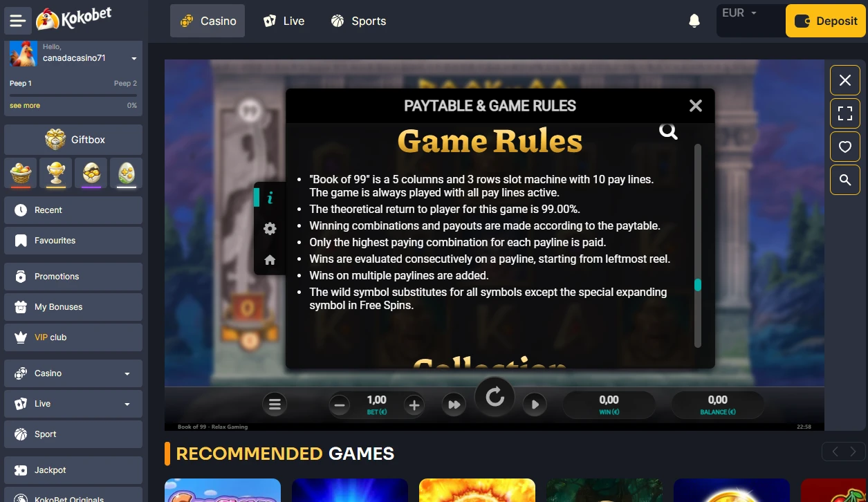Open VIP club page

73,337
